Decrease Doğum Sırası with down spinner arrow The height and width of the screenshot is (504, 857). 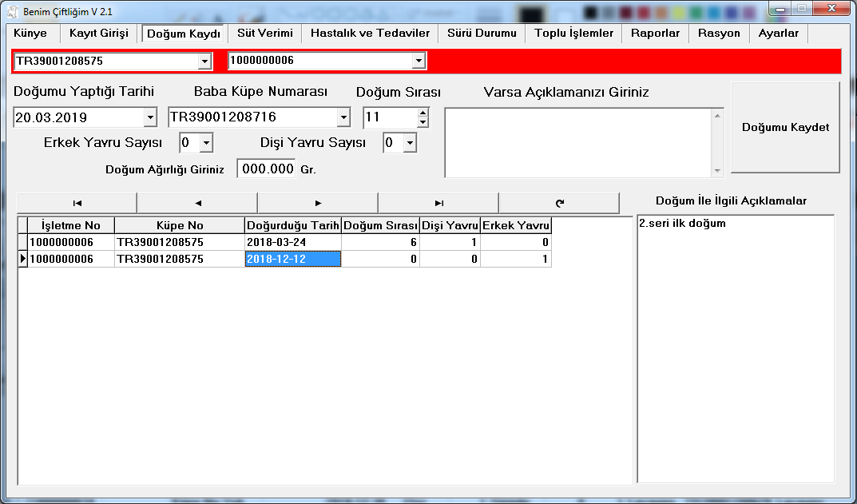coord(423,122)
